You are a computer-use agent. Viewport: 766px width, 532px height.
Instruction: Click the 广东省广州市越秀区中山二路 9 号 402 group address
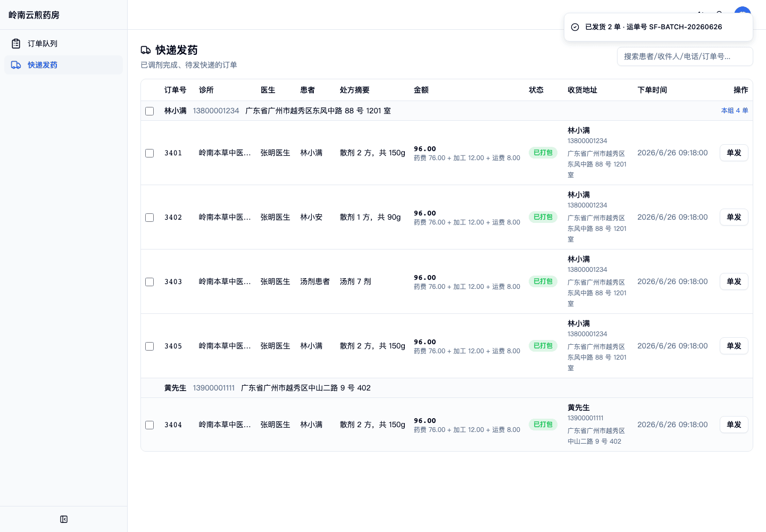point(306,388)
